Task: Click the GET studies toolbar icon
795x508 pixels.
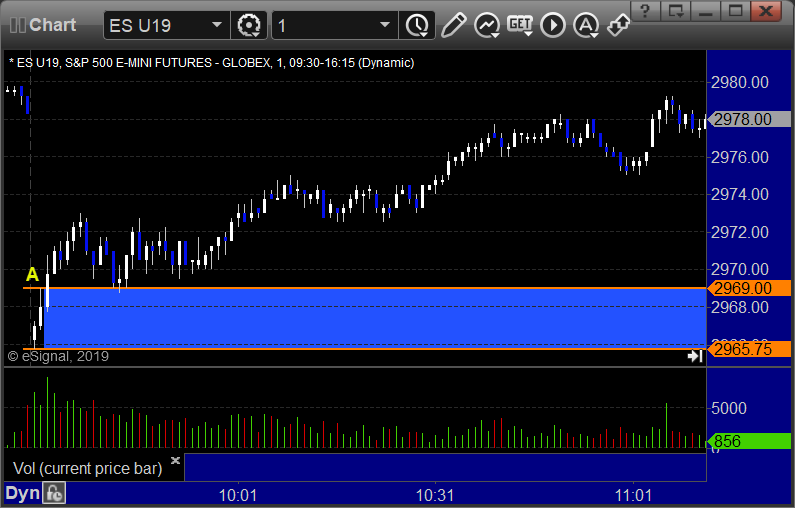Action: 520,25
